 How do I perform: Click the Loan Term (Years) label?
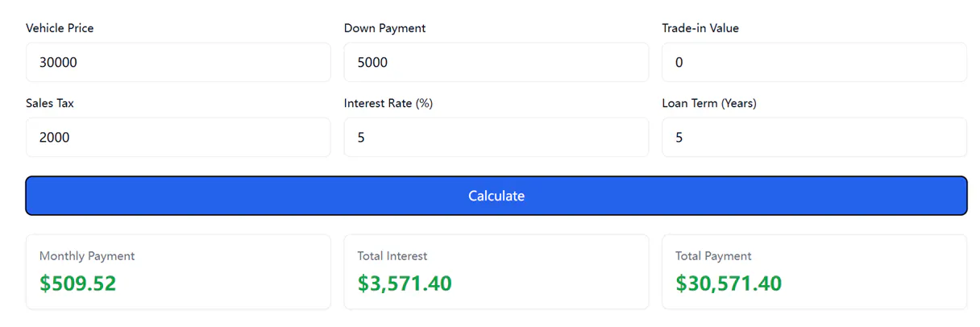(x=709, y=103)
